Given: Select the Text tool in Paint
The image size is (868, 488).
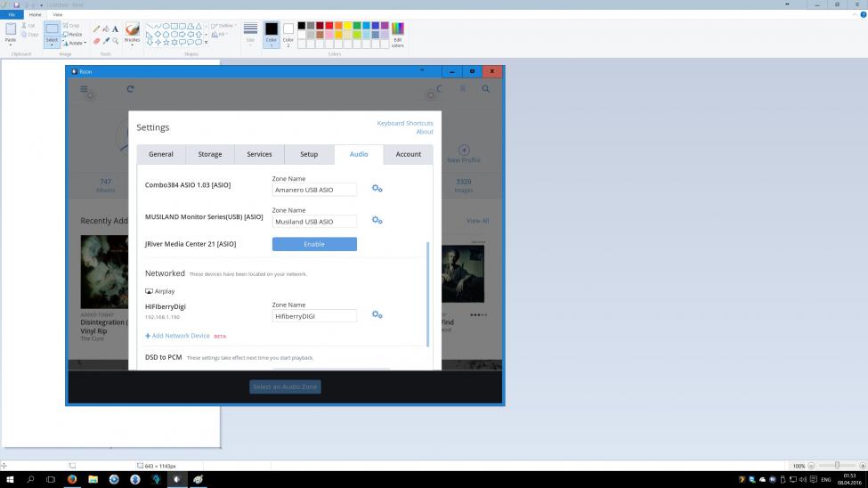Looking at the screenshot, I should click(x=115, y=28).
